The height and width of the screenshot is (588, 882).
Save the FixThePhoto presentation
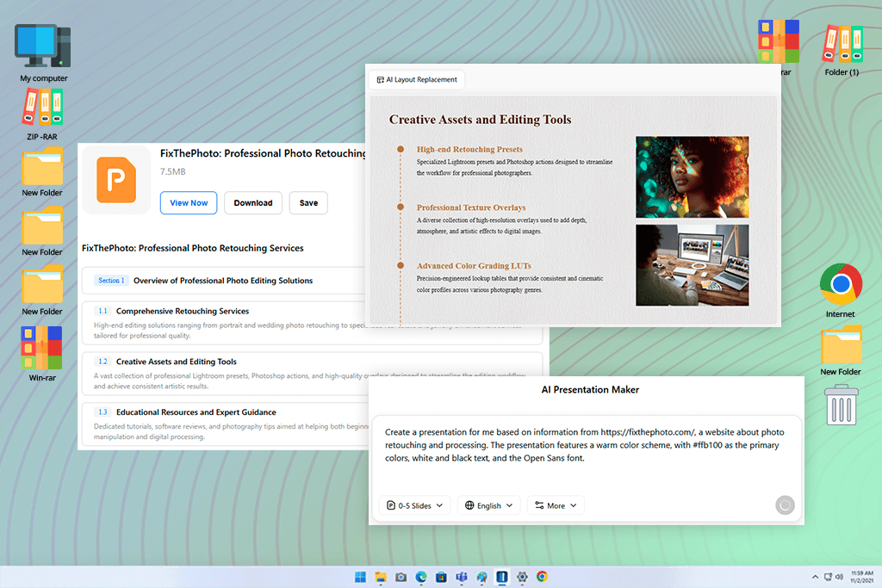point(308,203)
